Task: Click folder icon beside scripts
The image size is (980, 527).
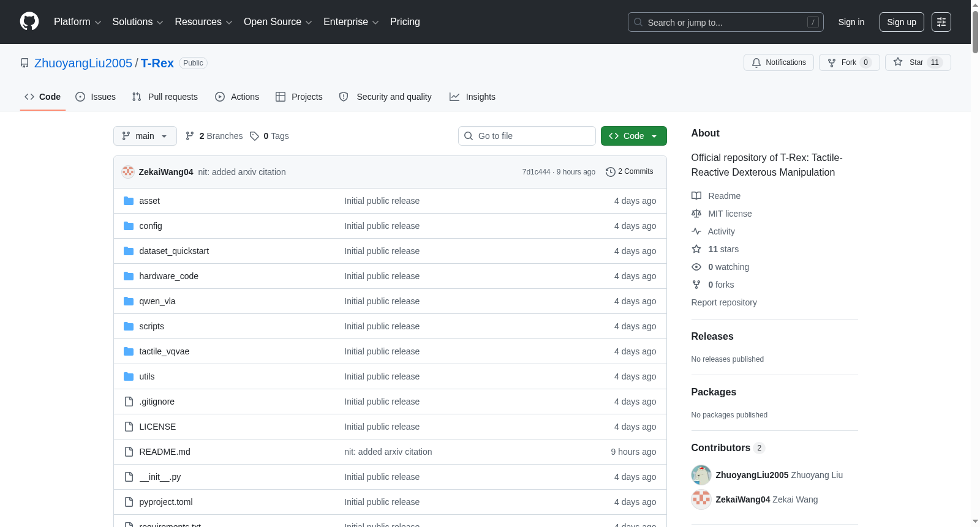Action: pyautogui.click(x=129, y=326)
